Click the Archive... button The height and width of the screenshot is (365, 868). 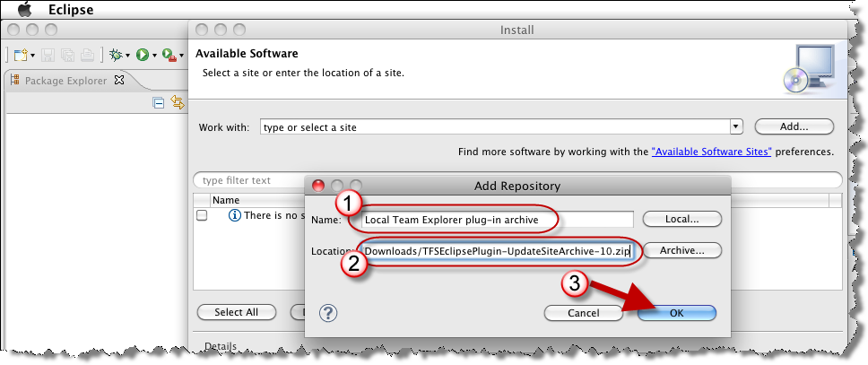coord(682,250)
